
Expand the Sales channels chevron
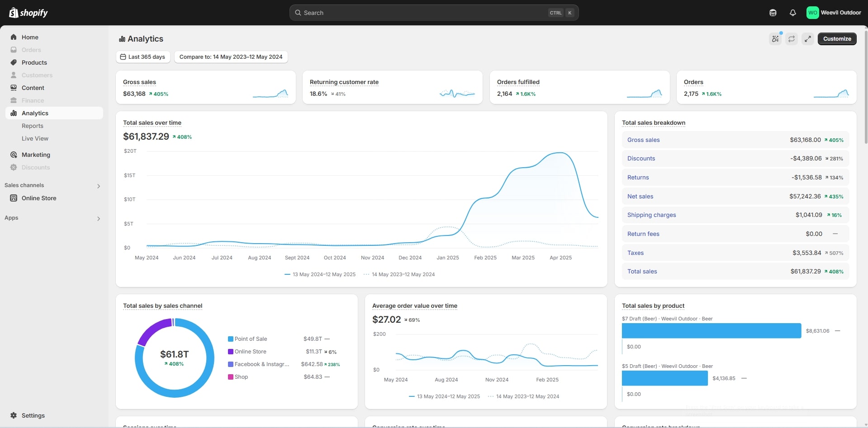(x=99, y=186)
